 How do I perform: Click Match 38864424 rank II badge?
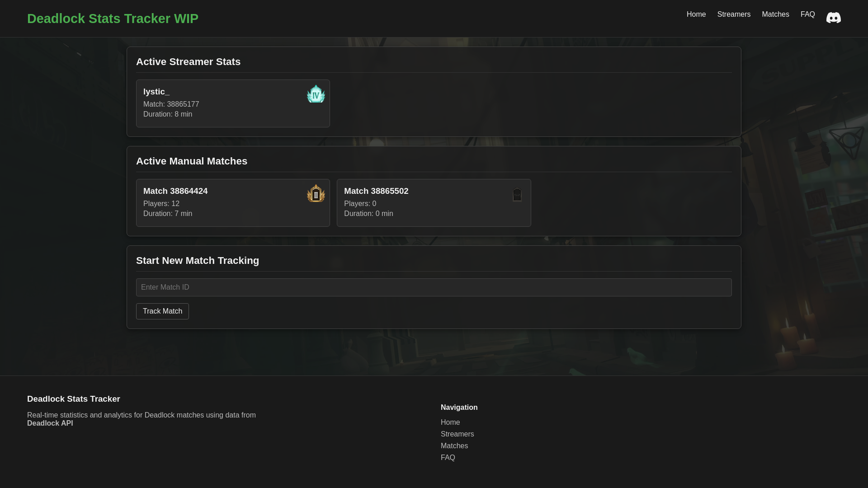pos(316,193)
